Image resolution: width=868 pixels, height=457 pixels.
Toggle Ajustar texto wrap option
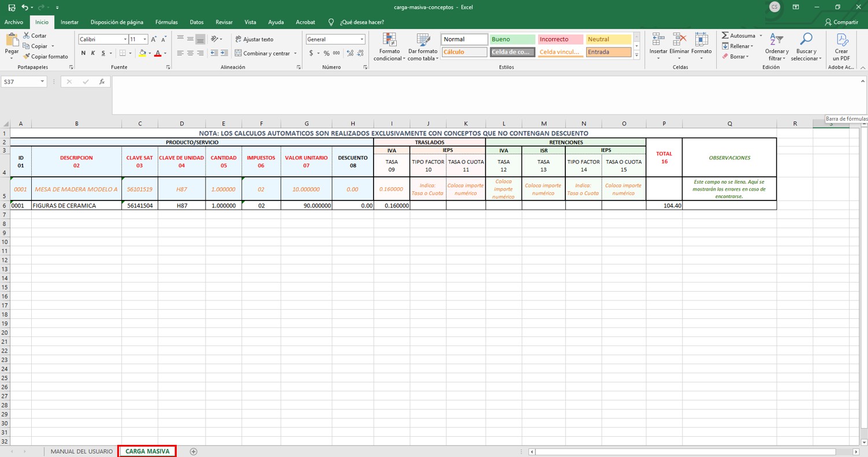[254, 39]
